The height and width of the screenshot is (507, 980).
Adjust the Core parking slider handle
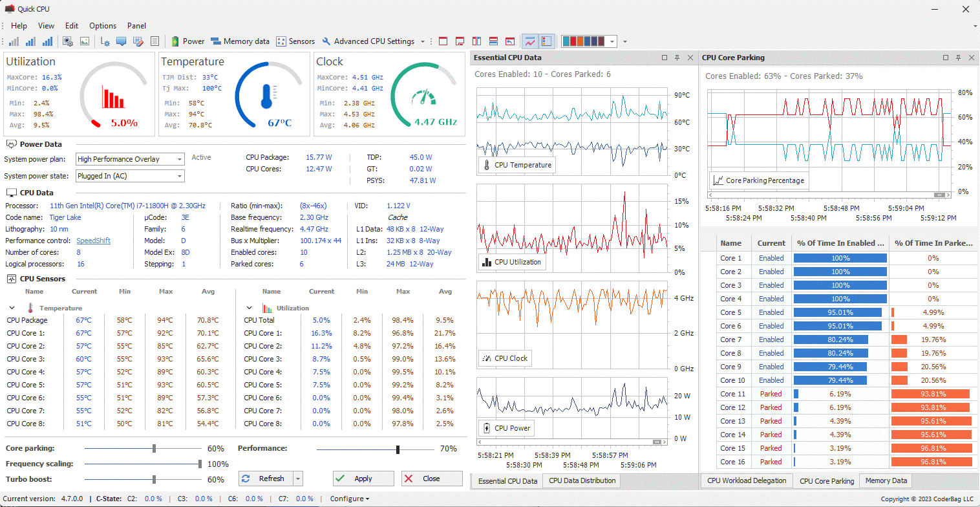(154, 448)
